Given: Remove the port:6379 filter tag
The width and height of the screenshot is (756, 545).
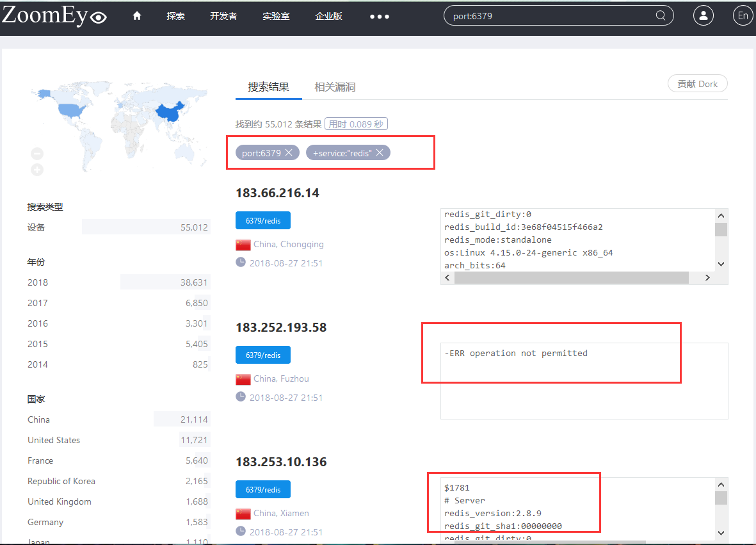Looking at the screenshot, I should [288, 152].
